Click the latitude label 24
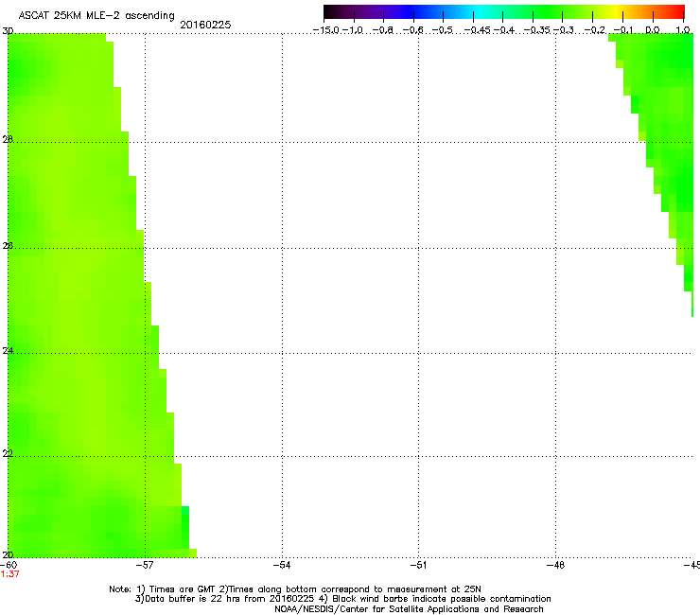The height and width of the screenshot is (615, 700). tap(8, 351)
